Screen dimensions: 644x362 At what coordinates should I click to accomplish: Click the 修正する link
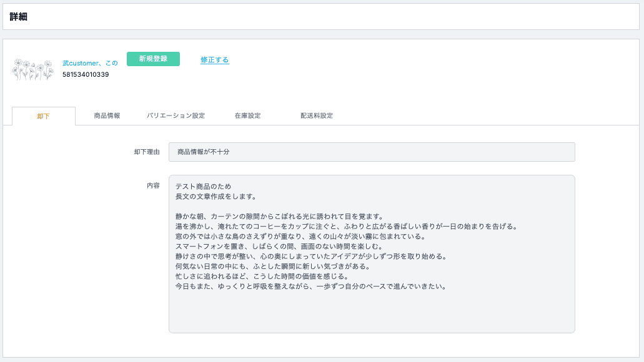pyautogui.click(x=214, y=60)
